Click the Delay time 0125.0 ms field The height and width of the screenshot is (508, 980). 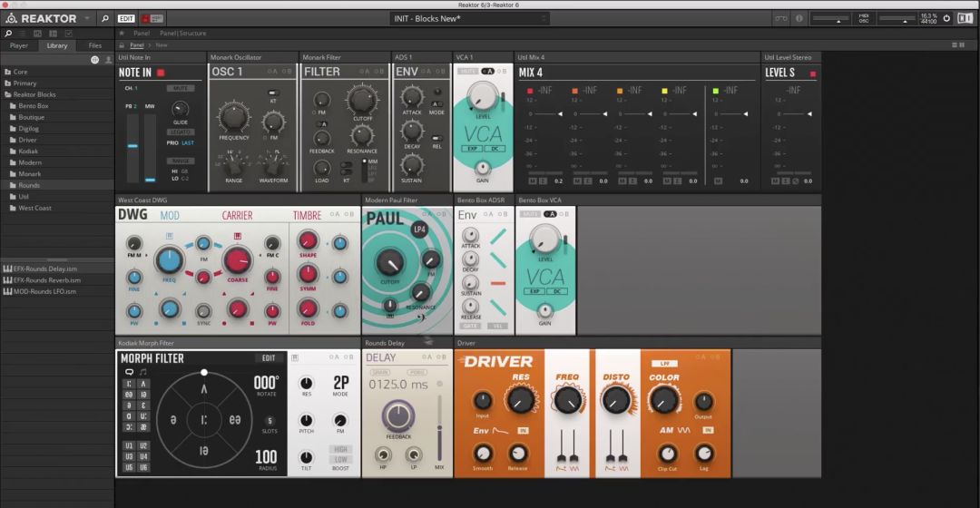pos(398,385)
